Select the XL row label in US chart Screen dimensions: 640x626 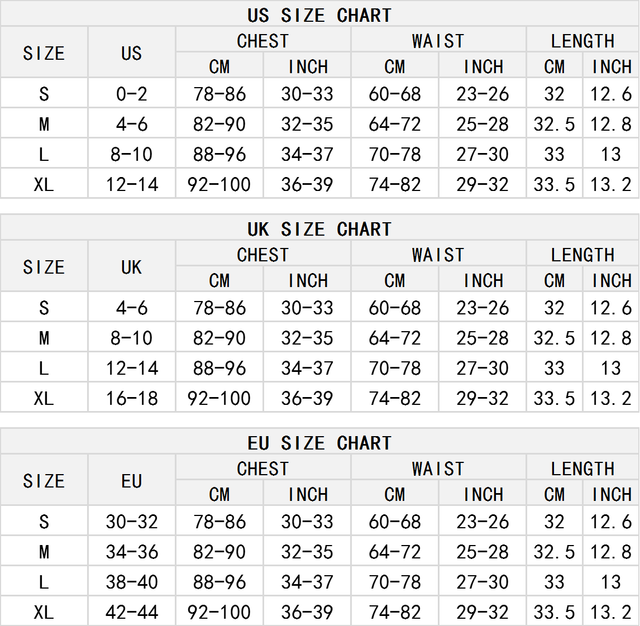tap(44, 184)
